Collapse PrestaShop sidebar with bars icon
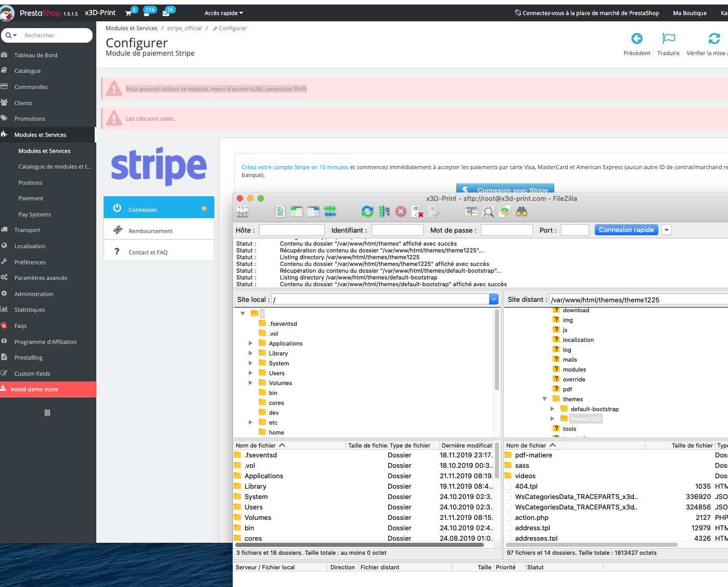Image resolution: width=728 pixels, height=587 pixels. tap(47, 413)
